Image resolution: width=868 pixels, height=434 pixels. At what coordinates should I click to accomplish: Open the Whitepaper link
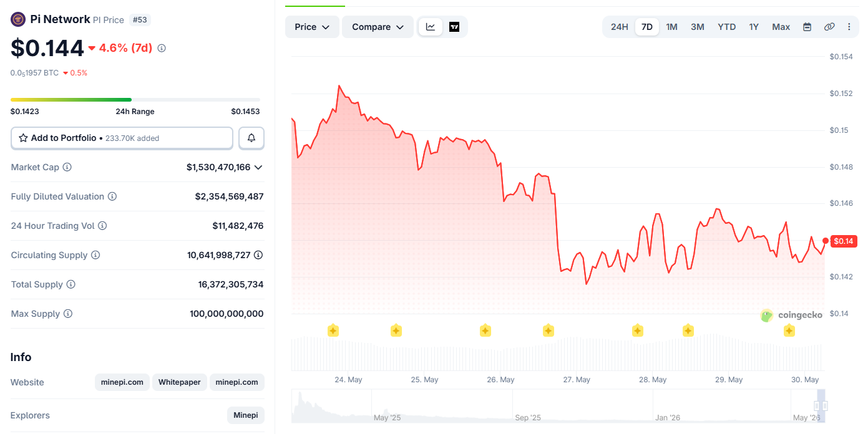(180, 382)
